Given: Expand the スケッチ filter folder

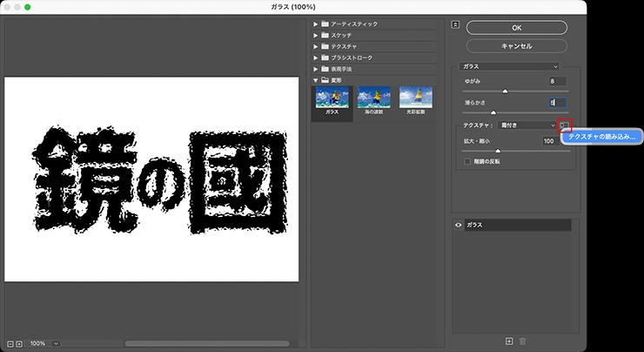Looking at the screenshot, I should coord(317,35).
